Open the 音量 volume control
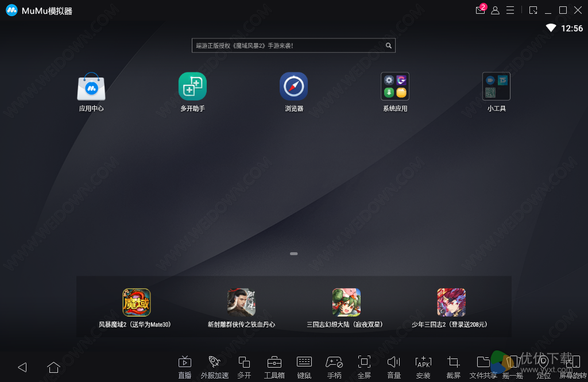This screenshot has height=382, width=588. click(x=394, y=368)
